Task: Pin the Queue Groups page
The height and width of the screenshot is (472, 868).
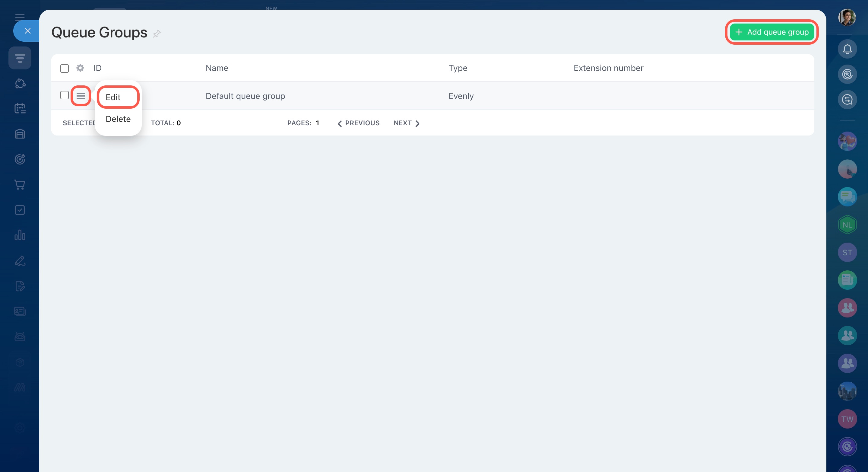Action: (157, 34)
